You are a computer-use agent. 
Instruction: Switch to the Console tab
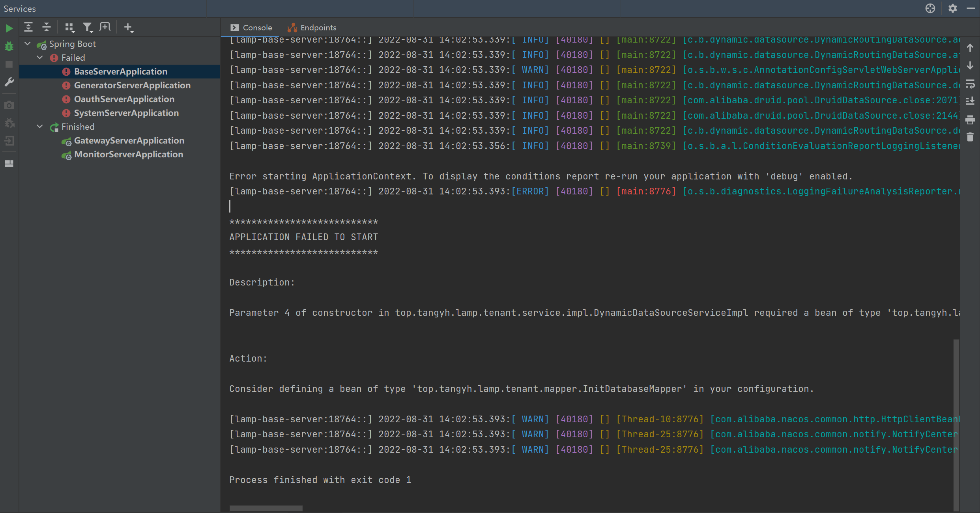click(251, 28)
